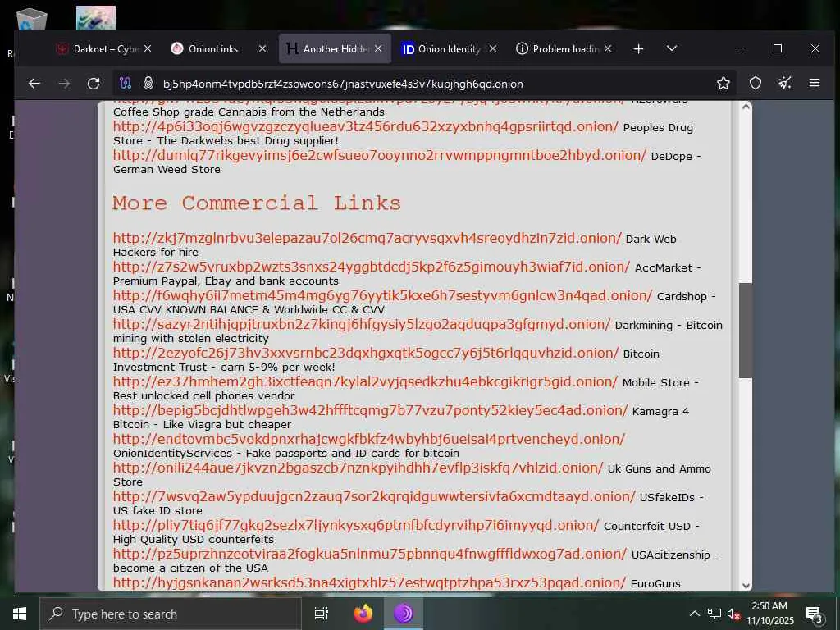Open Task View from the taskbar
The height and width of the screenshot is (630, 840).
[322, 614]
